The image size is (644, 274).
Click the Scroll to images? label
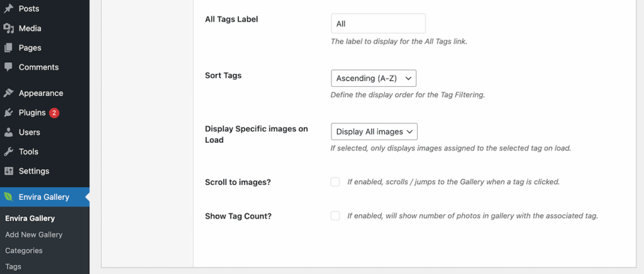click(238, 182)
